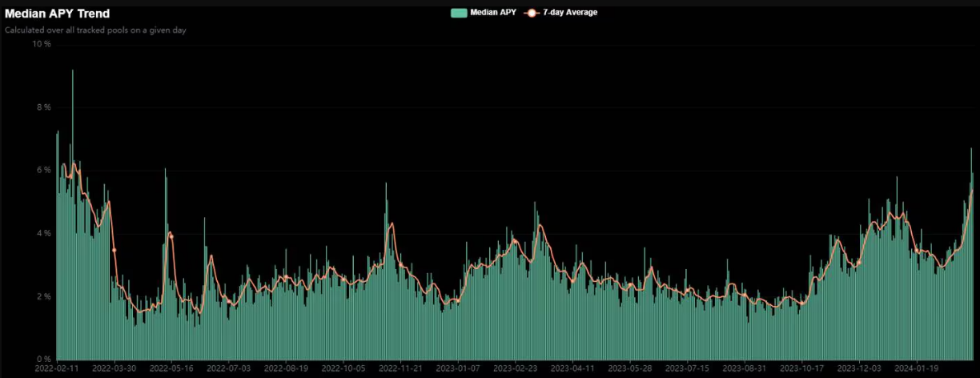Click the 2022-02-11 date label

click(x=57, y=369)
